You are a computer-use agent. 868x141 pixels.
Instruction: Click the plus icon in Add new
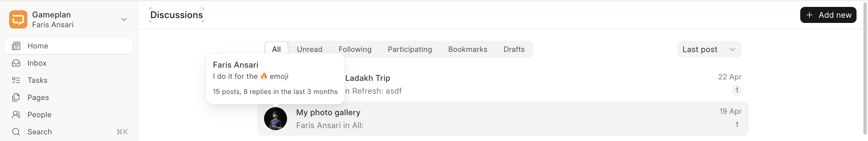pos(809,15)
